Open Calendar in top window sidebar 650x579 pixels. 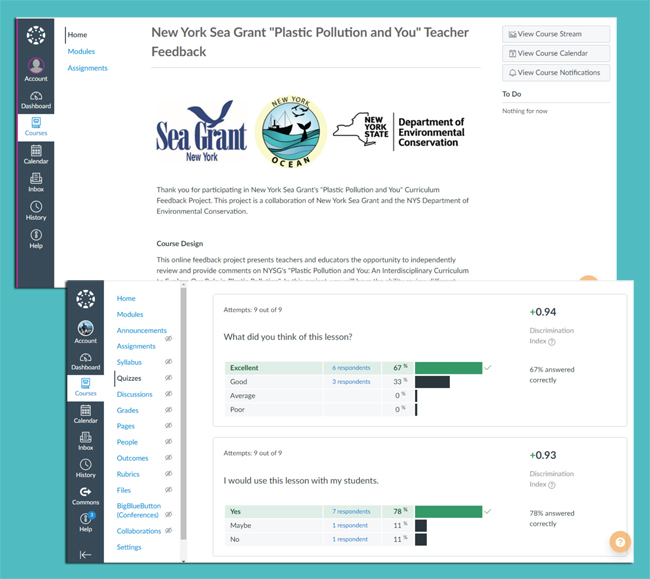[36, 154]
